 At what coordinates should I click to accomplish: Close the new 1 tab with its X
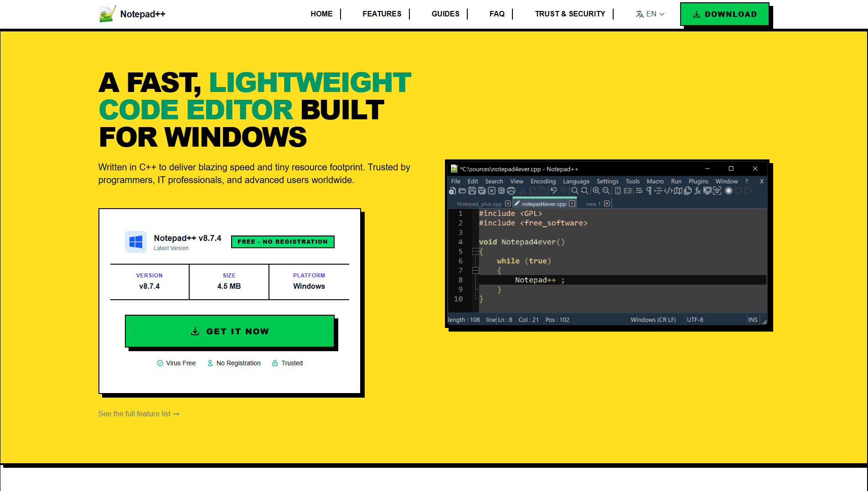click(607, 204)
